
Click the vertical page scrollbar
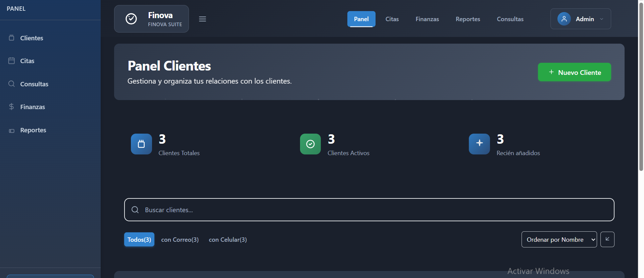click(641, 87)
